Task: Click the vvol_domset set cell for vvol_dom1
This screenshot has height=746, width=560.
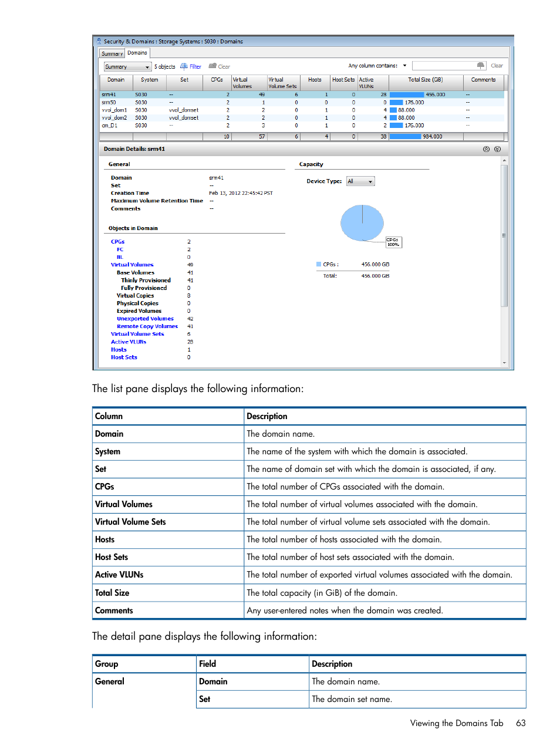Action: coord(184,110)
